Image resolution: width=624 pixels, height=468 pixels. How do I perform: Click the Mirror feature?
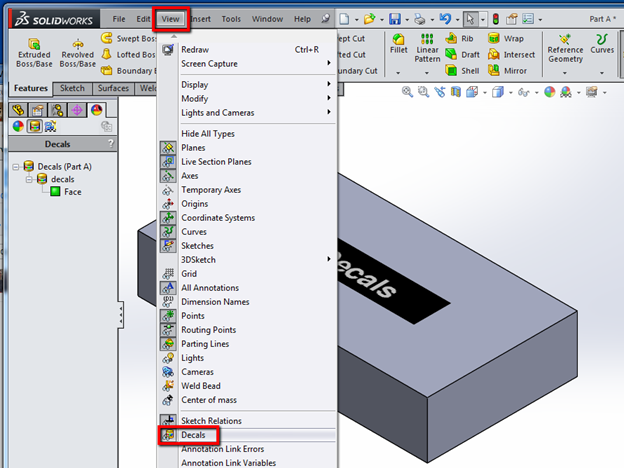(x=507, y=71)
